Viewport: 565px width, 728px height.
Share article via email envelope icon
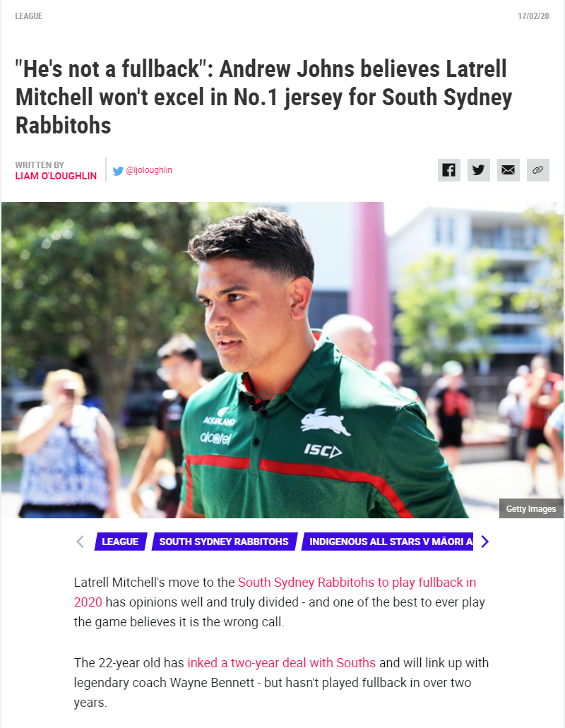[509, 170]
